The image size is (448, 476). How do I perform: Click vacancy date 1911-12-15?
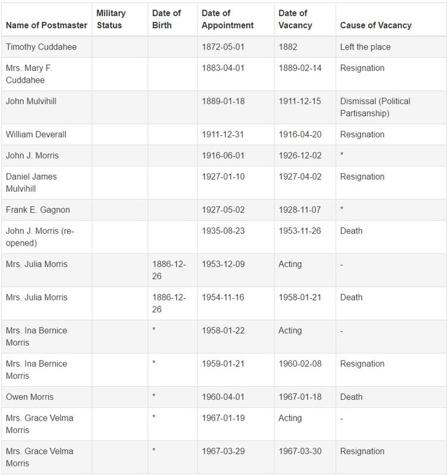[300, 101]
